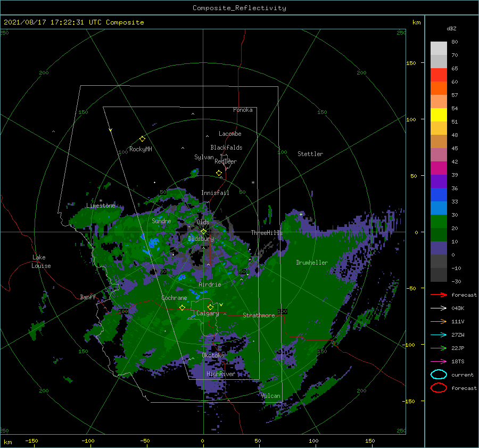Click the Limestone label
This screenshot has height=448, width=479.
pyautogui.click(x=101, y=206)
